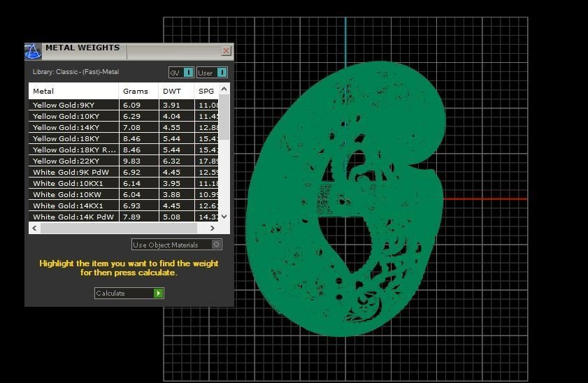Click the table scroll down arrow
Image resolution: width=588 pixels, height=383 pixels.
click(x=224, y=217)
